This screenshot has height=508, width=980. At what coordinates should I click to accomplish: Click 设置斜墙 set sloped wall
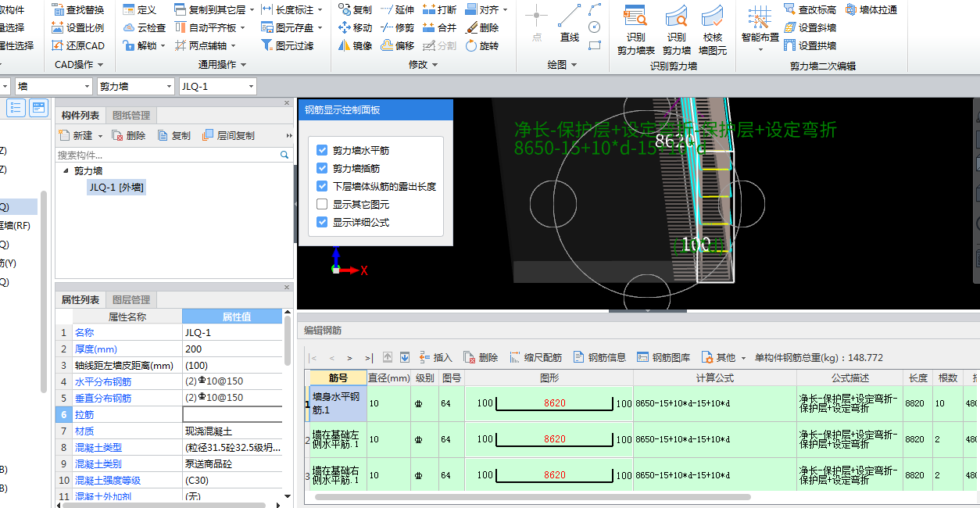(x=810, y=27)
